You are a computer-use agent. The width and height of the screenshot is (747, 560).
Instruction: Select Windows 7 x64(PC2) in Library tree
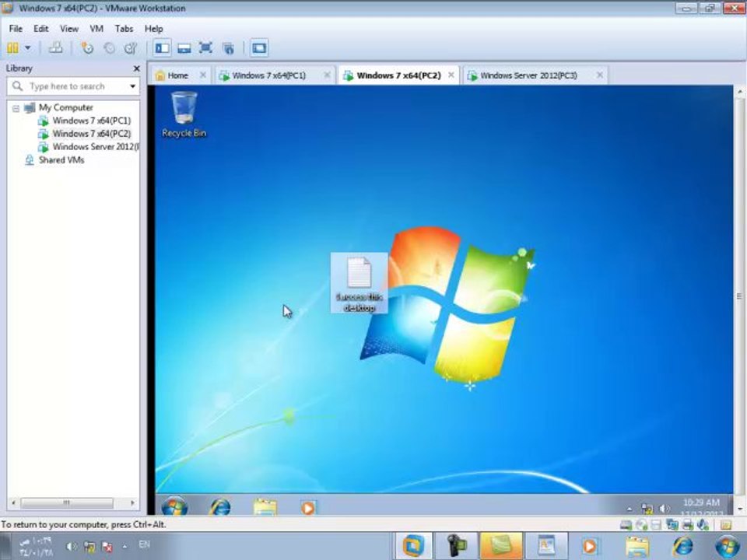pos(92,134)
